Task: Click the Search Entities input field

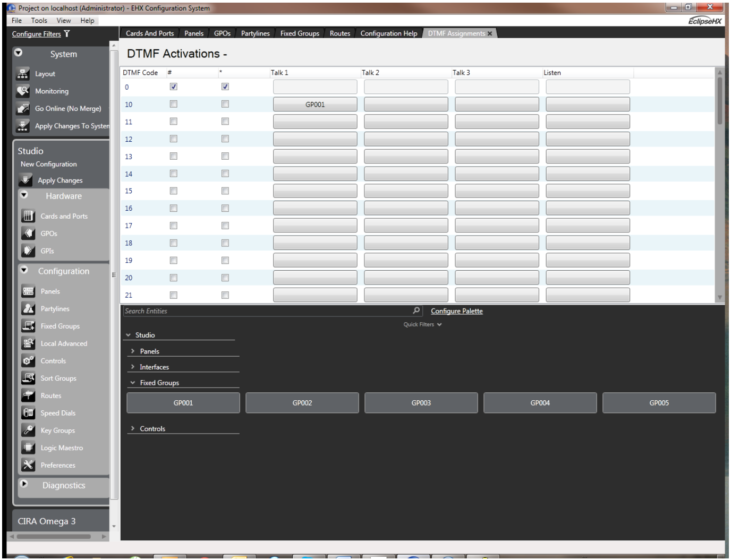Action: coord(266,311)
